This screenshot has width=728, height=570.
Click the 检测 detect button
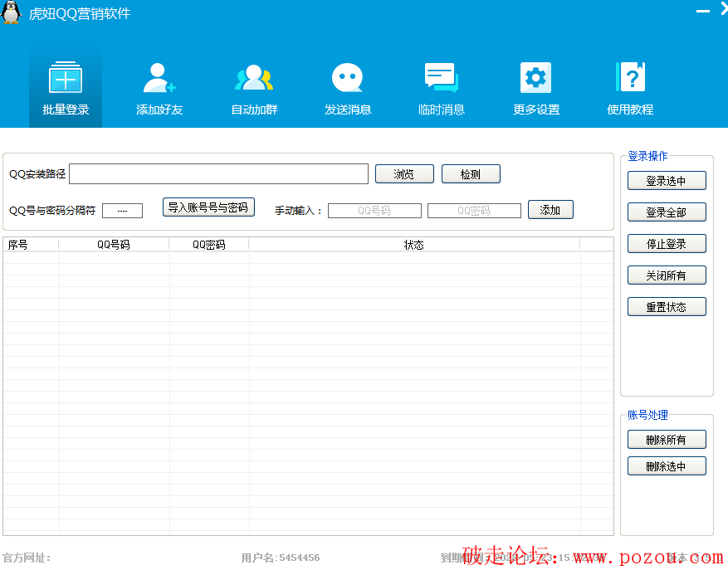[471, 173]
